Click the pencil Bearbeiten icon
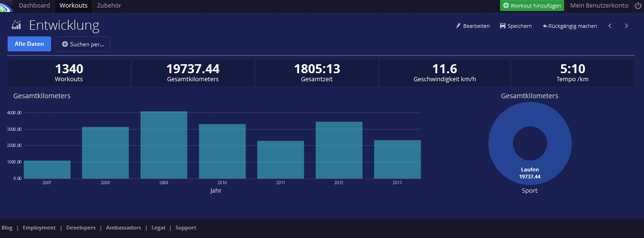 458,26
